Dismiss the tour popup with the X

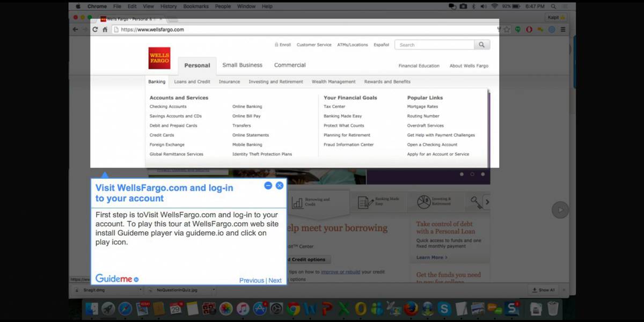coord(279,186)
